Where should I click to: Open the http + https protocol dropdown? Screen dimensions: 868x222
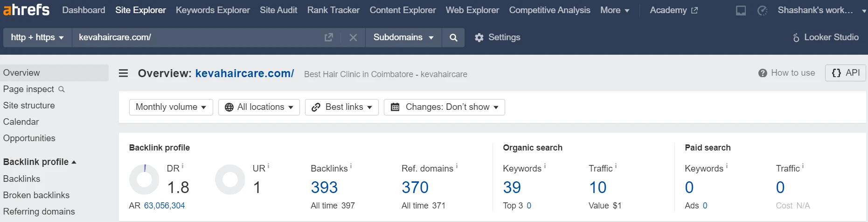pos(37,37)
